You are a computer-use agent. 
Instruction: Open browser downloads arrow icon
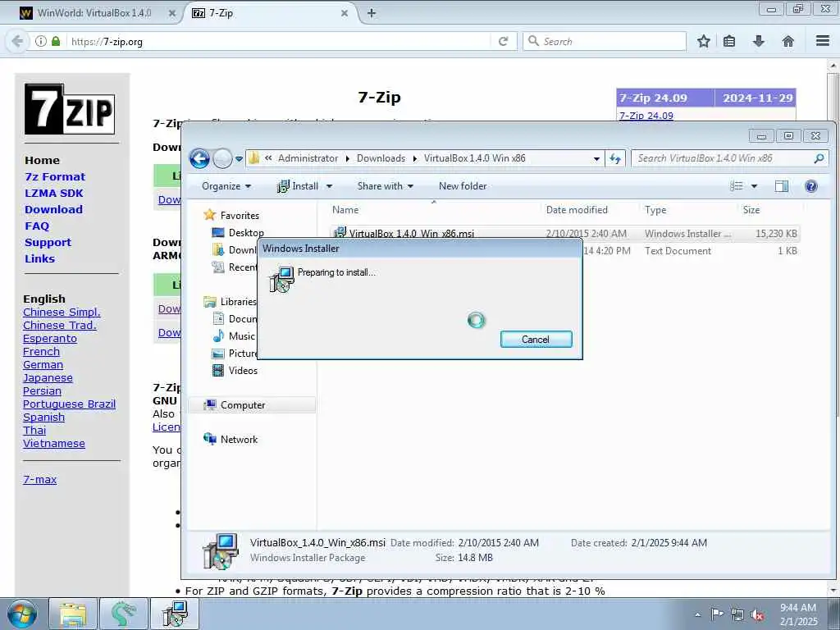pos(759,41)
